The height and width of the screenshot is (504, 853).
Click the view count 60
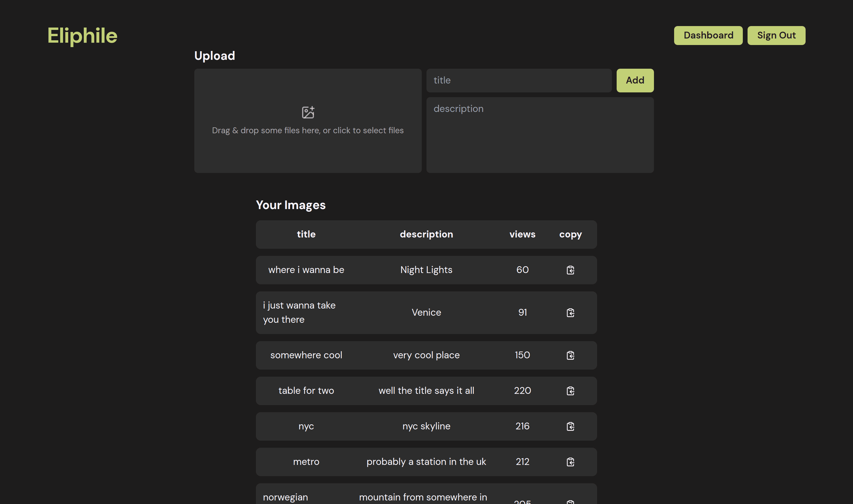(522, 270)
